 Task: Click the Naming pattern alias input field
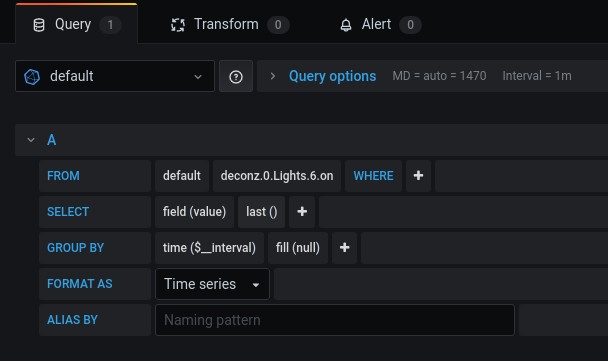point(335,320)
